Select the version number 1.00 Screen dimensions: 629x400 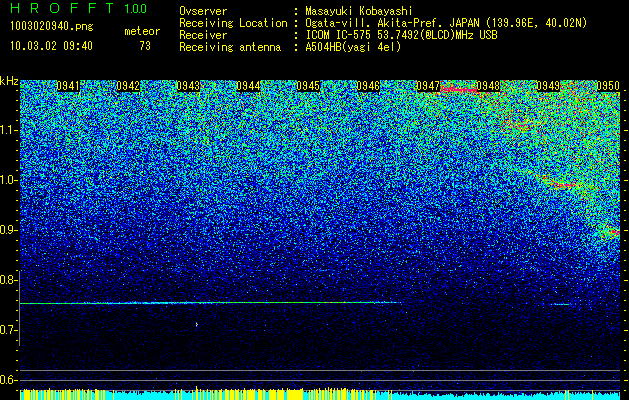pos(135,8)
